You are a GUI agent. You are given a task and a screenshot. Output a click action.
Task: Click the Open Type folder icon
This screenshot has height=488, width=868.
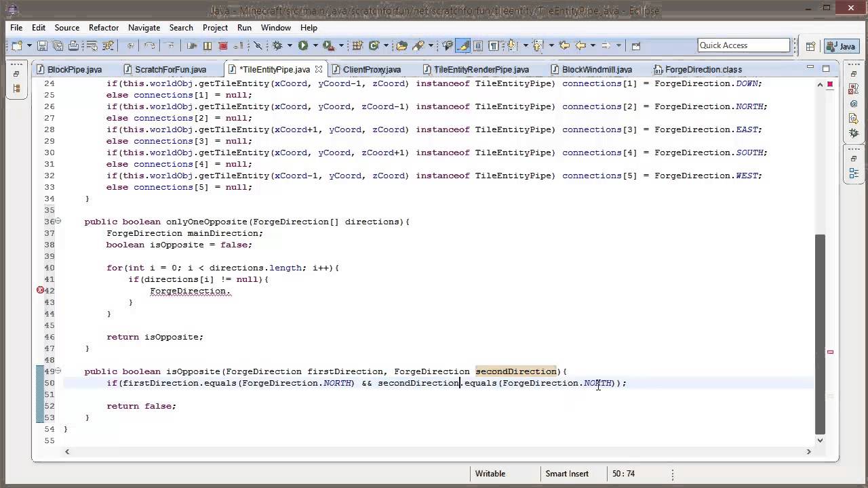click(x=401, y=45)
